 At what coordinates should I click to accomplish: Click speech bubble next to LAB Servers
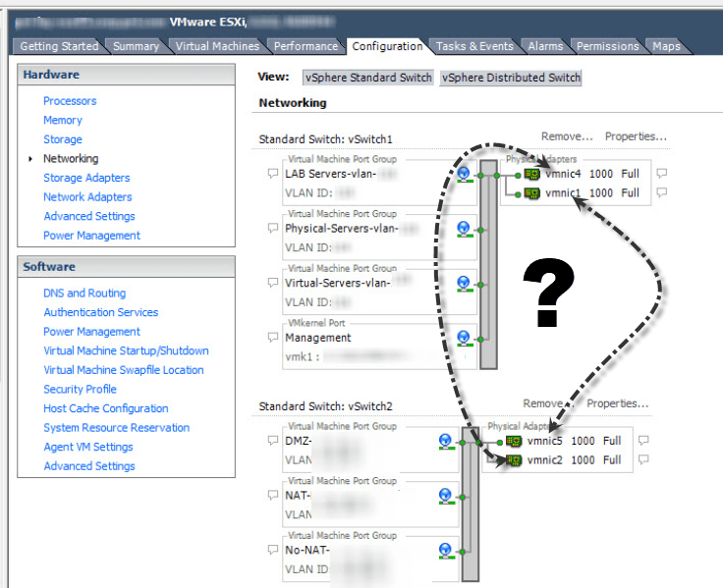(273, 174)
